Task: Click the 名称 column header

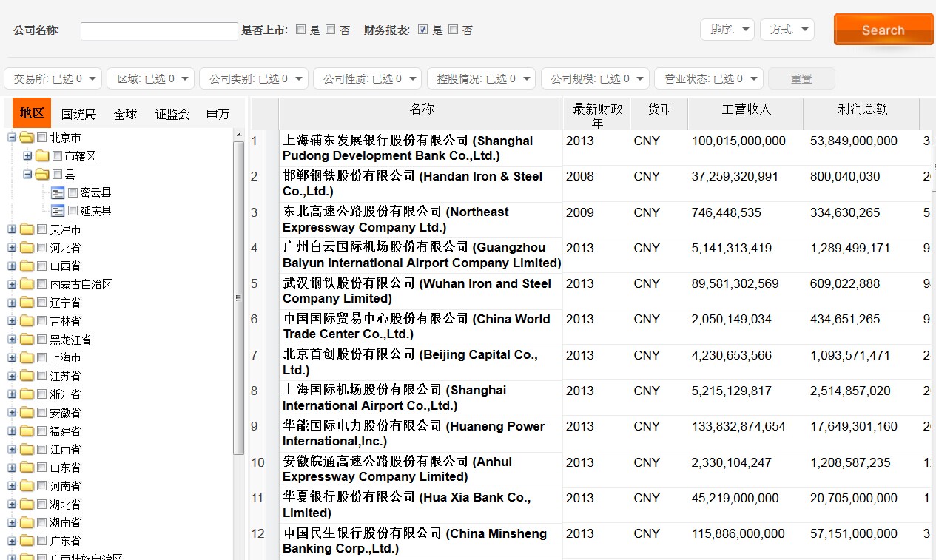Action: pos(420,114)
